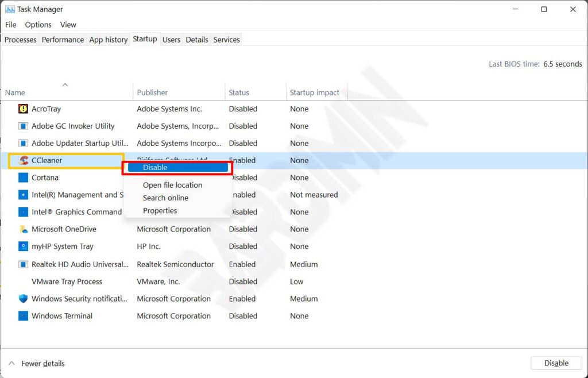The image size is (588, 378).
Task: Click the Windows Terminal icon
Action: [23, 316]
